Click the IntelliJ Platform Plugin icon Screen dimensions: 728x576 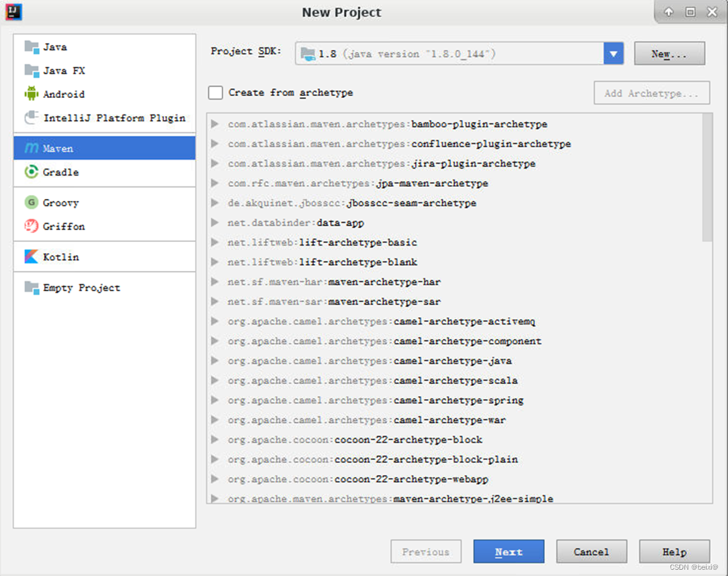click(x=32, y=117)
